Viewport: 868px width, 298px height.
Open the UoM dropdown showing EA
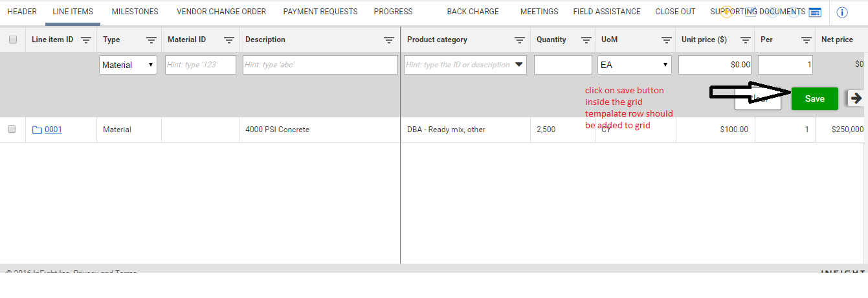[635, 65]
